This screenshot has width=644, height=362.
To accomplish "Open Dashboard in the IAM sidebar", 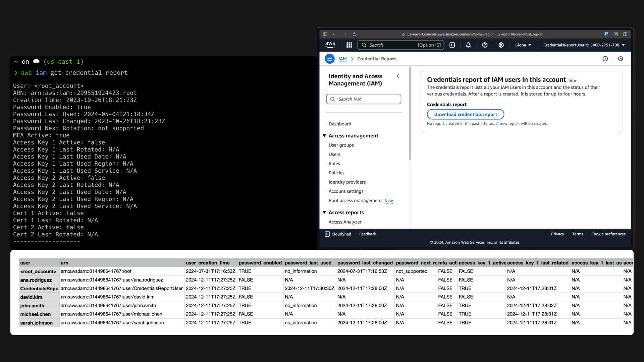I will pyautogui.click(x=340, y=124).
